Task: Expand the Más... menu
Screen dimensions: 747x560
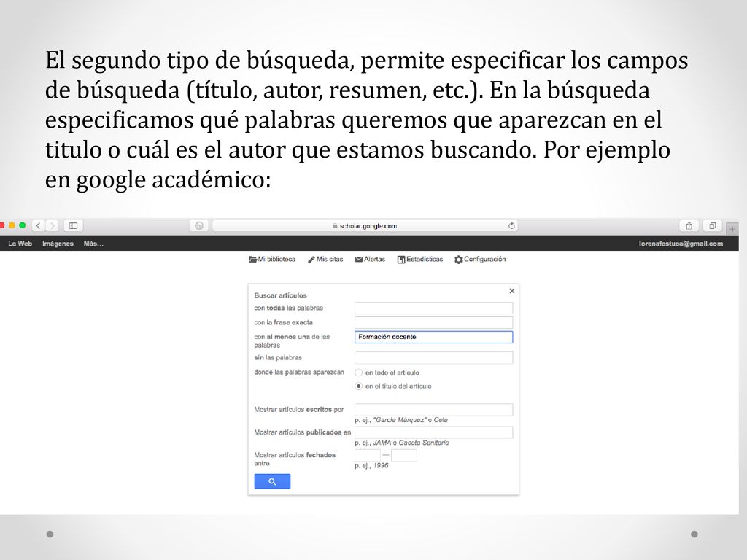Action: (x=93, y=244)
